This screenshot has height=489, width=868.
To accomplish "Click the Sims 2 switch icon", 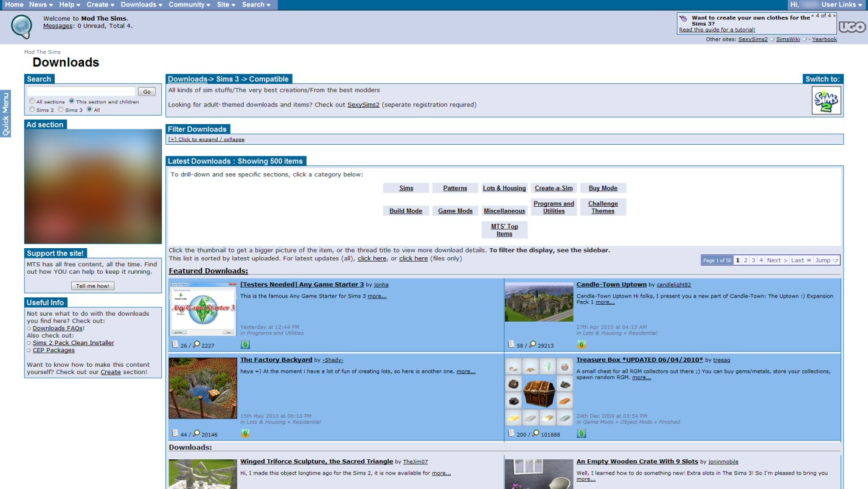I will pyautogui.click(x=827, y=100).
